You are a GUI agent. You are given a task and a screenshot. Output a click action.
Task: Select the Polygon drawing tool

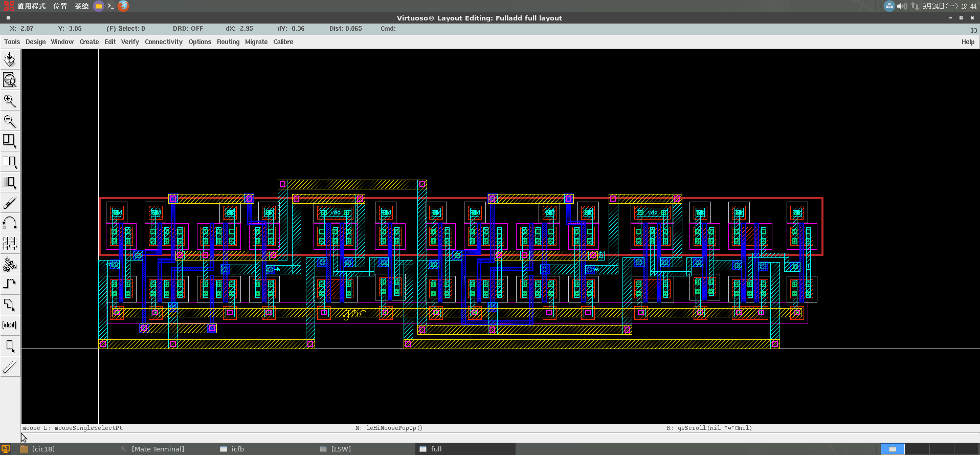(10, 305)
